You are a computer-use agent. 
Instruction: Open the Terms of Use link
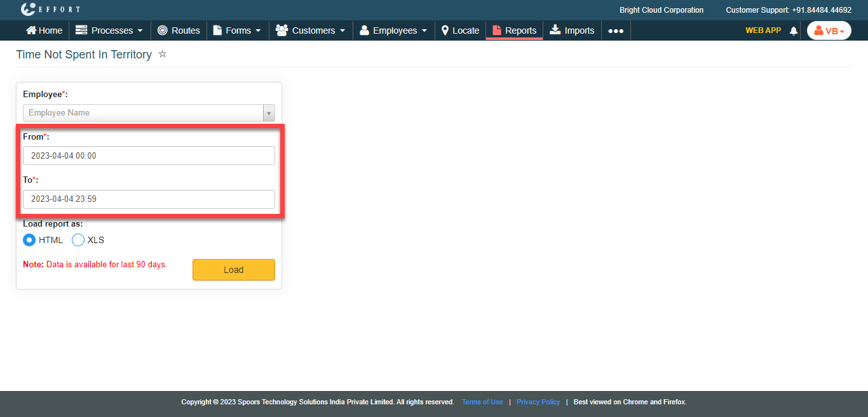point(482,402)
